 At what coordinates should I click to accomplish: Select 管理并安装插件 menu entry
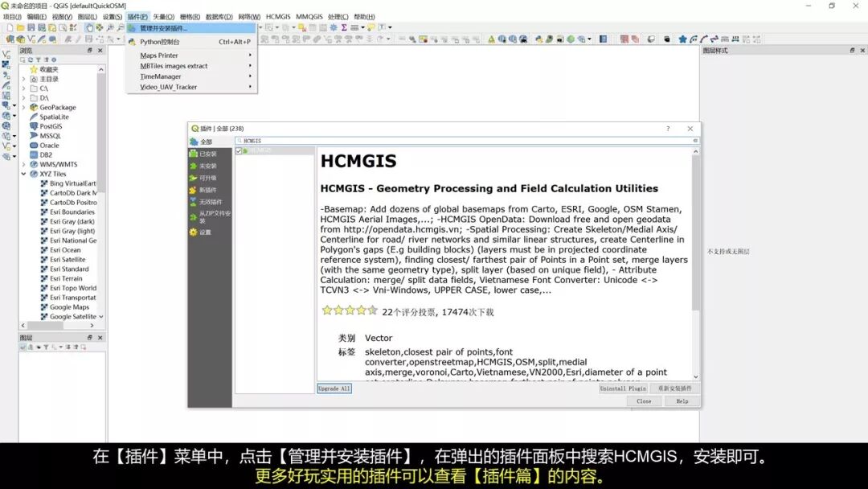coord(191,28)
